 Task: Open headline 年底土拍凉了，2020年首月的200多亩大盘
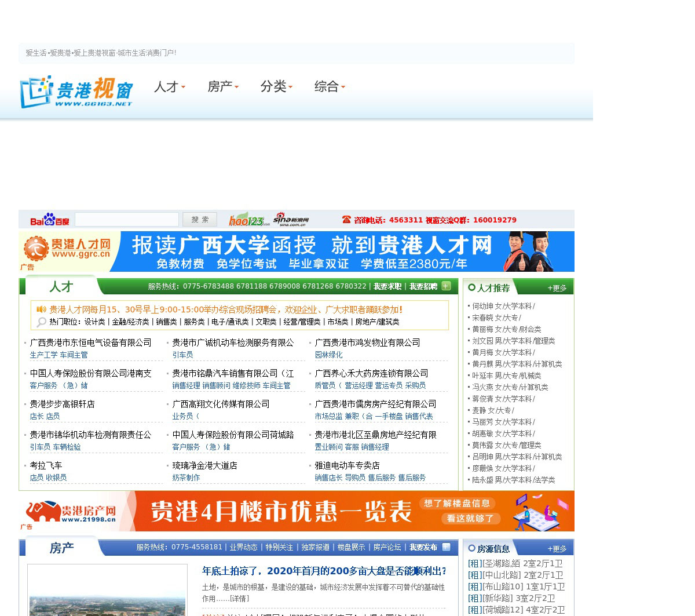pos(324,571)
